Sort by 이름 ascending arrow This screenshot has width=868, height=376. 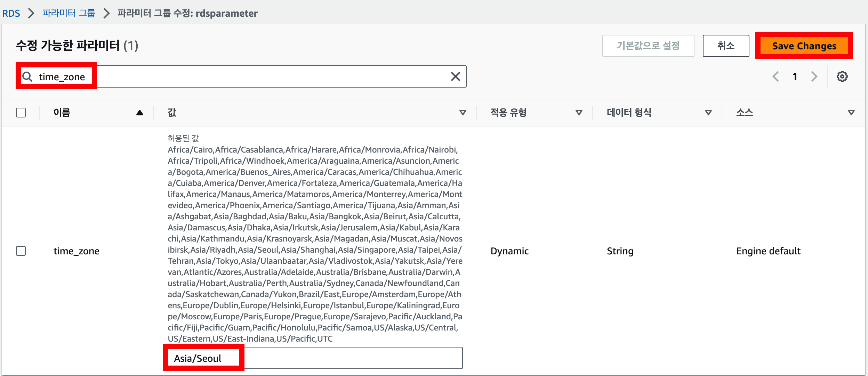coord(140,113)
